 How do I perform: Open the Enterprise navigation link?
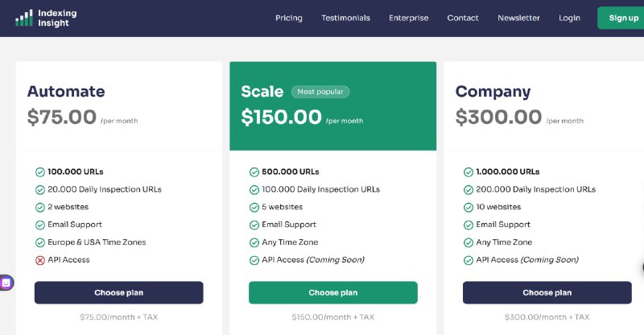[x=409, y=18]
